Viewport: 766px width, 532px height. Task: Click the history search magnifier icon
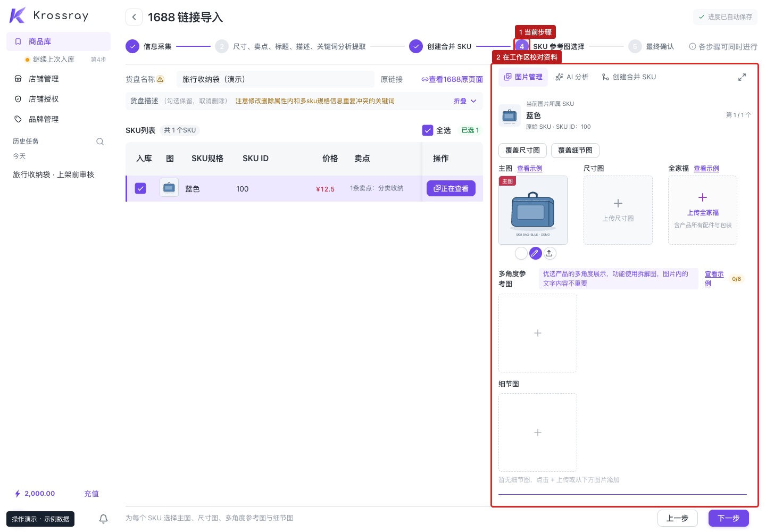pos(100,142)
